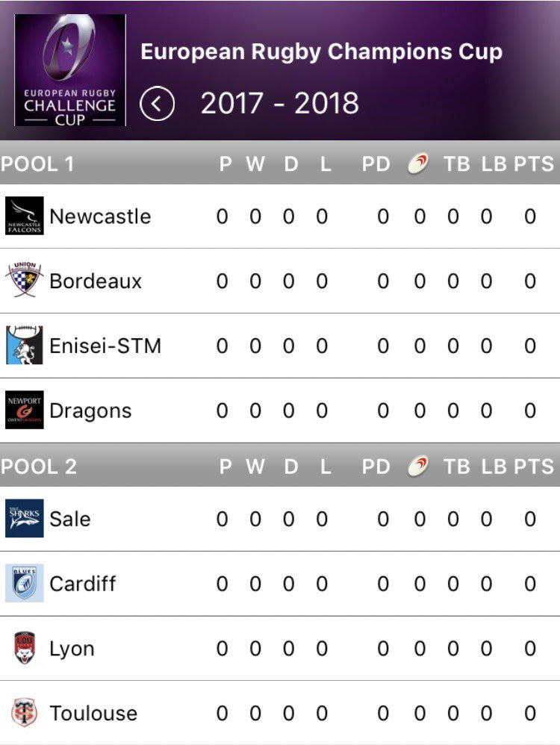Select the Lyon LOU team logo
The image size is (560, 745).
coord(25,648)
